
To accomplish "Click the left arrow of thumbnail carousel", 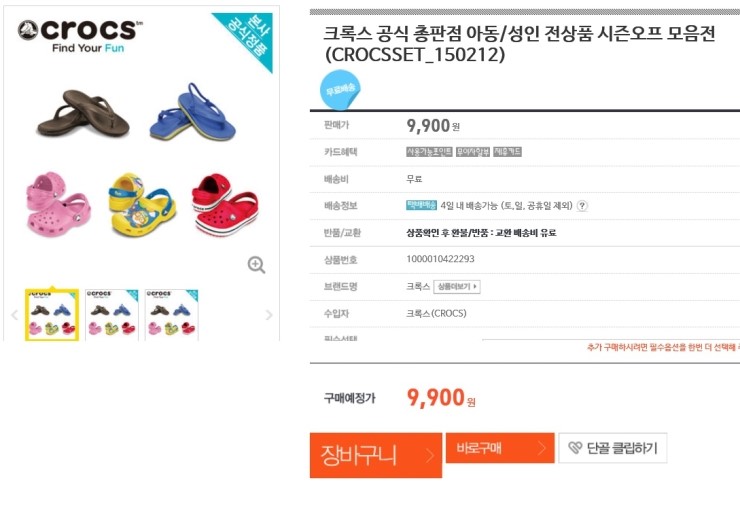I will pos(14,315).
